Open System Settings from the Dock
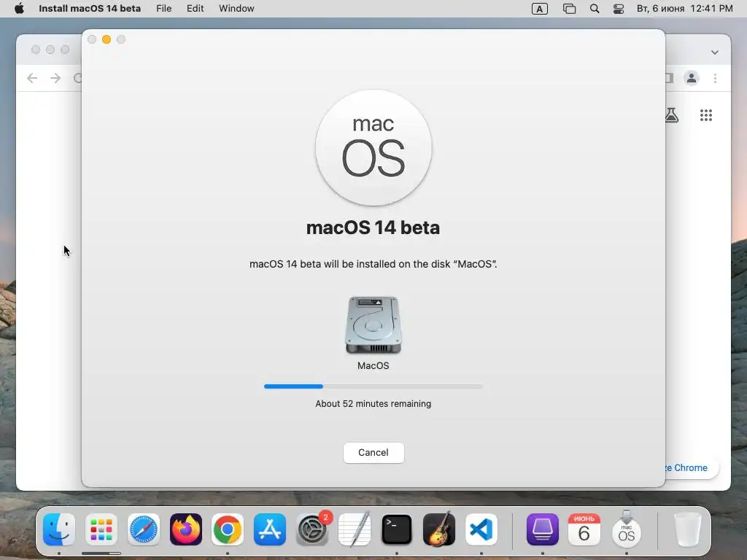The image size is (747, 560). point(312,529)
